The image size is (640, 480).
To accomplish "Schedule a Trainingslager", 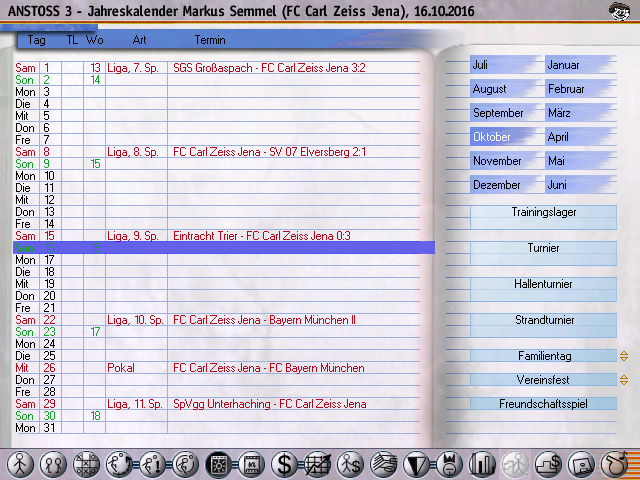I will tap(543, 218).
